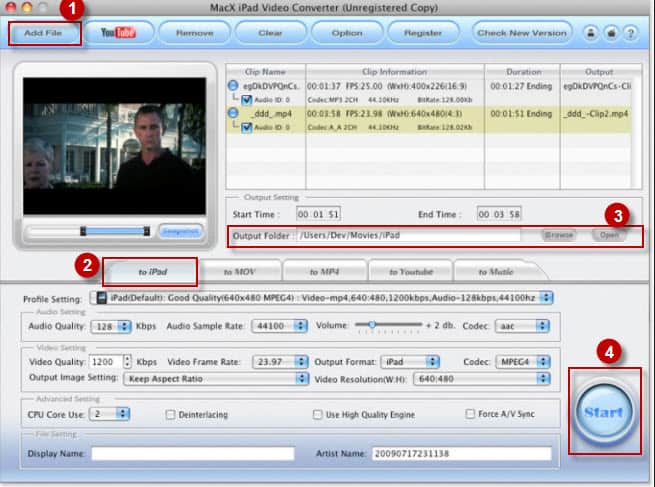This screenshot has width=655, height=487.
Task: Open Audio Sample Rate 44100 dropdown
Action: pyautogui.click(x=279, y=326)
